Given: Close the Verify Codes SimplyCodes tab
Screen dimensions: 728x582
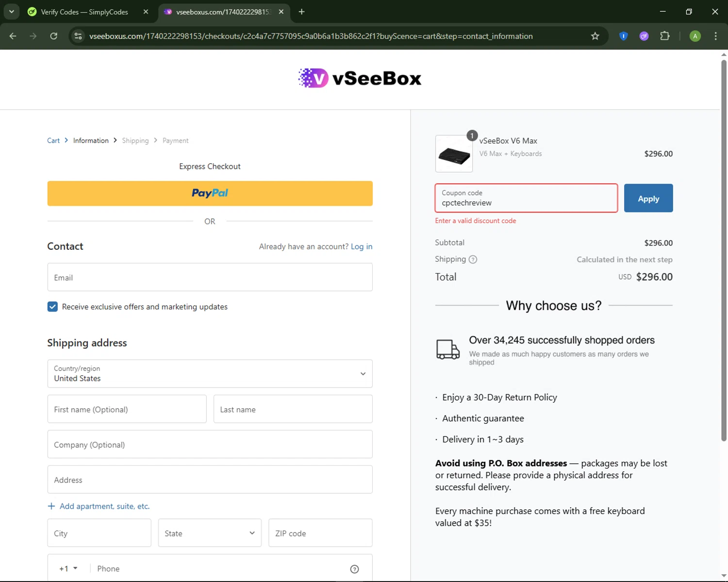Looking at the screenshot, I should click(146, 12).
